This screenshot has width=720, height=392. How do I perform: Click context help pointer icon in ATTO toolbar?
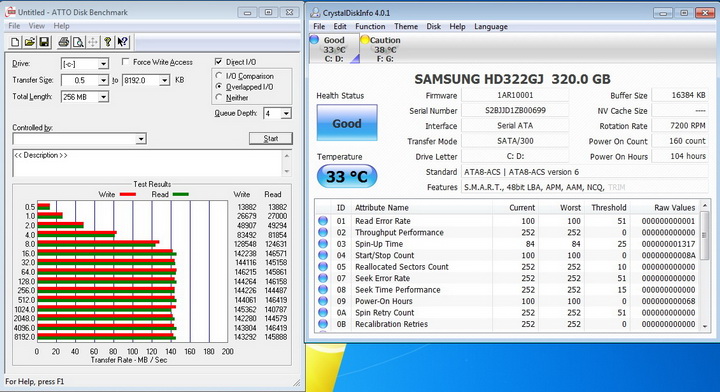[x=122, y=43]
